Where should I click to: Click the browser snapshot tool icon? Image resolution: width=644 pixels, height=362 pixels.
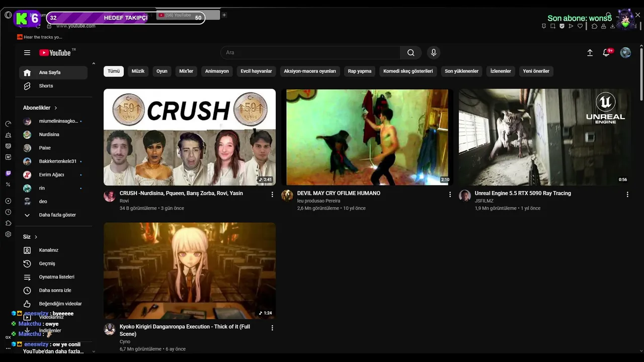click(x=553, y=26)
